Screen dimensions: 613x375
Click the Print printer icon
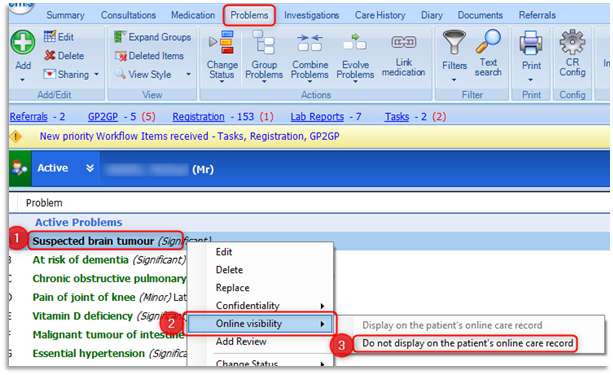(531, 42)
